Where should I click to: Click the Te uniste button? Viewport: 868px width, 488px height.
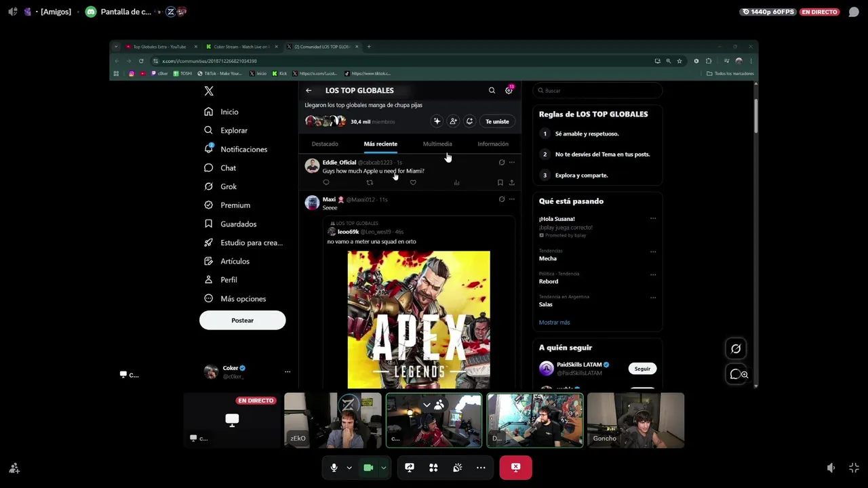tap(497, 121)
